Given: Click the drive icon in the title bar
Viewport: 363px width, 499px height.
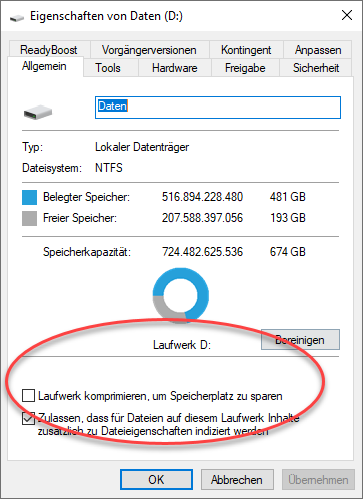Looking at the screenshot, I should click(17, 18).
